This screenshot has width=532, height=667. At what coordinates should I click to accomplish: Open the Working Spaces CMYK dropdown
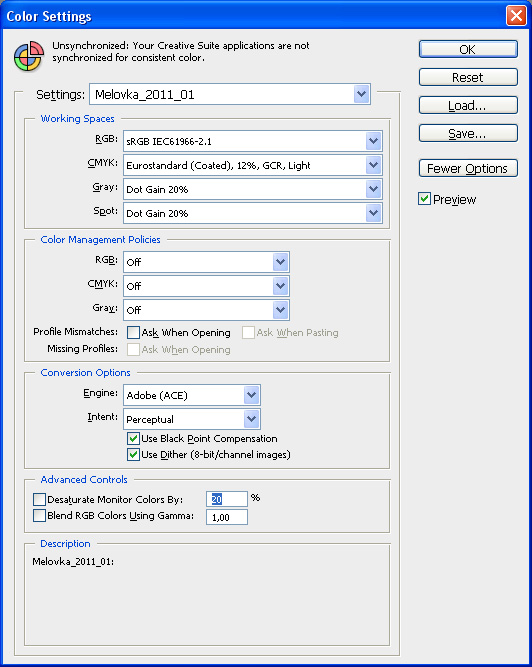pos(253,165)
